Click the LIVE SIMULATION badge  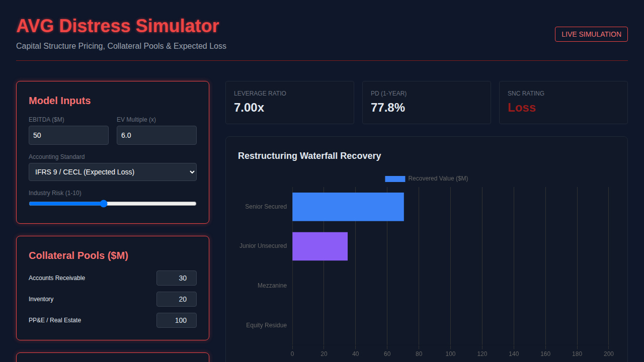[x=591, y=34]
